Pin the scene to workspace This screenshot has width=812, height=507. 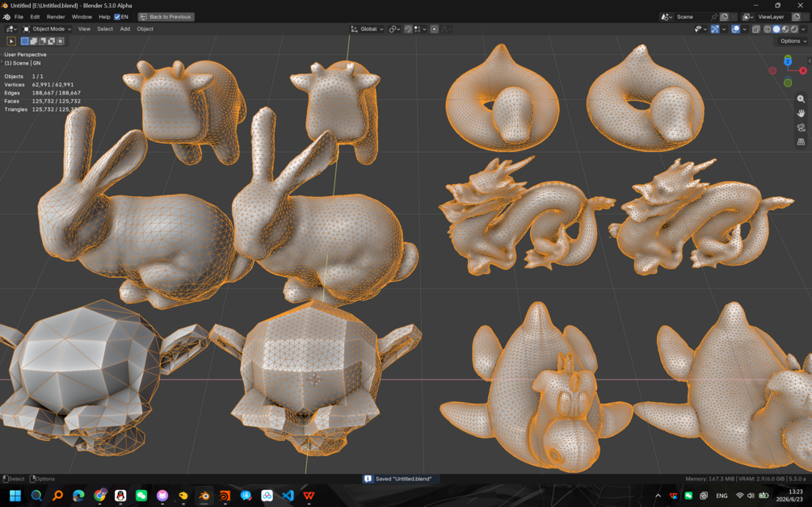coord(714,17)
